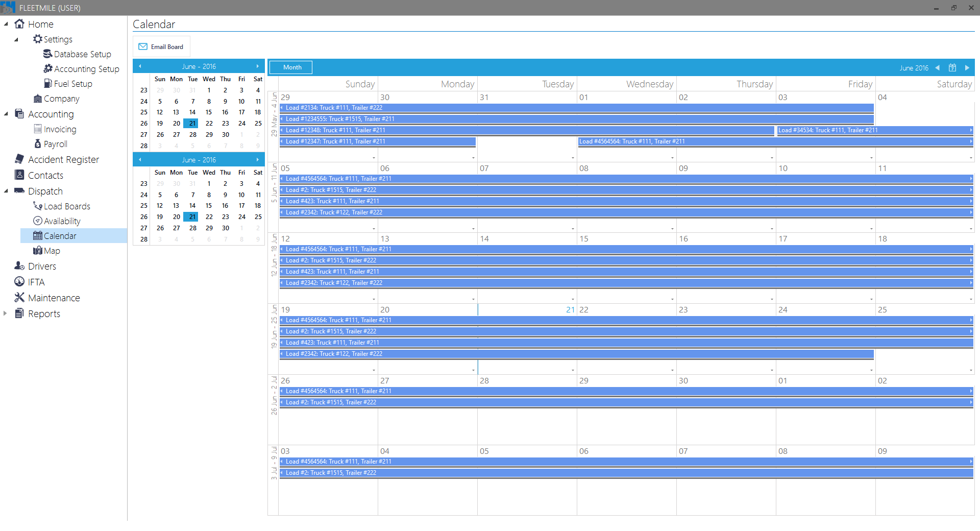Click the Payroll money bag icon
This screenshot has width=980, height=531.
(38, 144)
